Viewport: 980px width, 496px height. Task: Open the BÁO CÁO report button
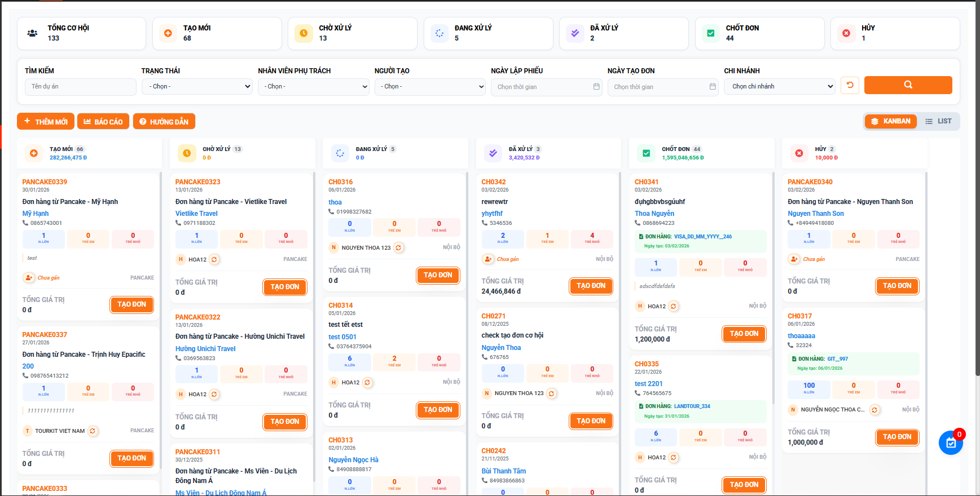pyautogui.click(x=103, y=122)
